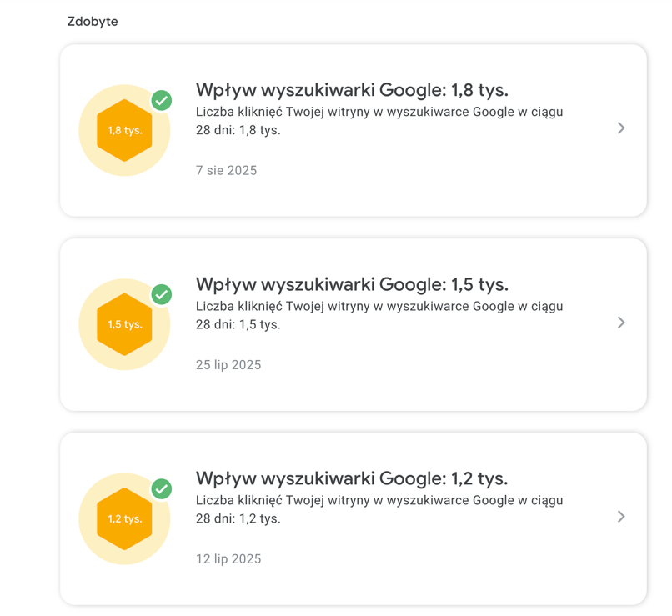
Task: Expand the 1,5 tys. achievement chevron
Action: [621, 323]
